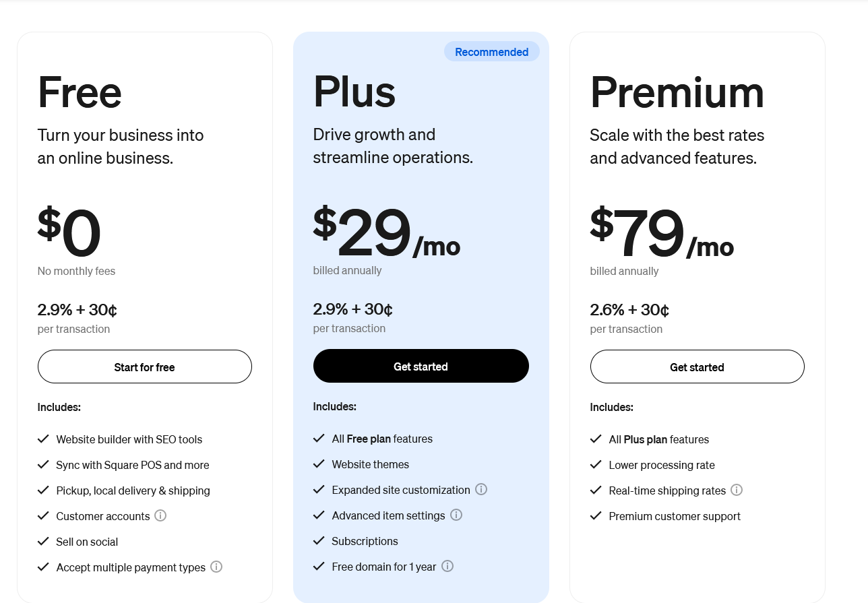Show info for Expanded site customization
The width and height of the screenshot is (868, 603).
[481, 489]
